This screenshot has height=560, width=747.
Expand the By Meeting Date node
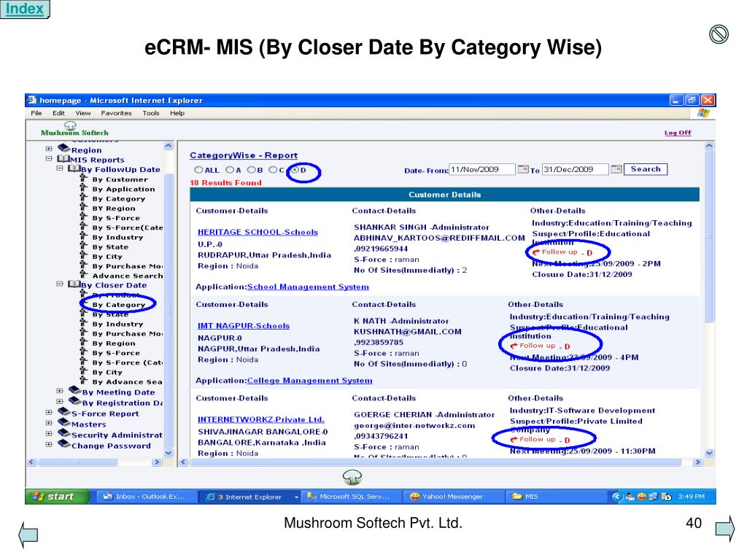coord(60,391)
